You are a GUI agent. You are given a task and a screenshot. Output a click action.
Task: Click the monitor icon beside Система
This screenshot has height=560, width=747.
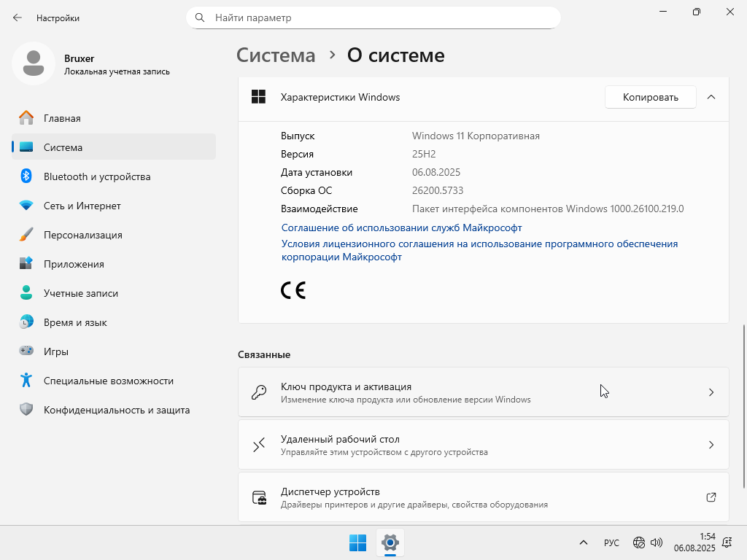pyautogui.click(x=26, y=147)
